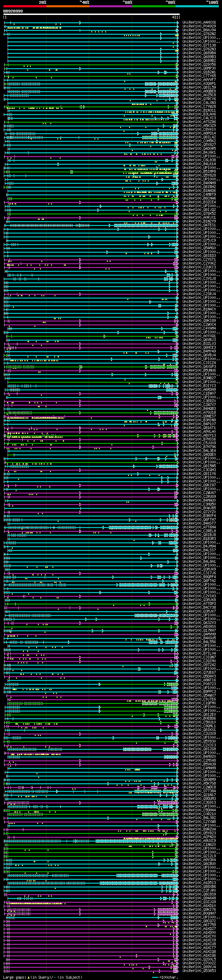
Task: Open the UniRef100_C6L838 hit
Action: (199, 160)
